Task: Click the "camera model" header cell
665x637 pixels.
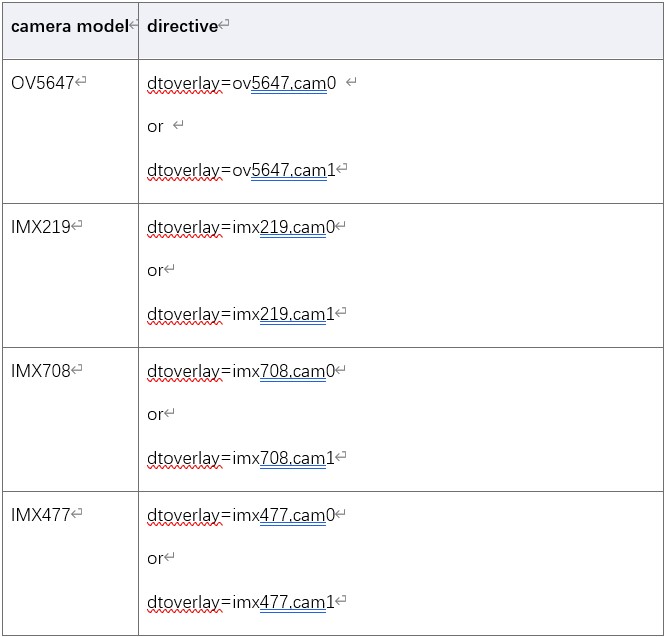Action: (69, 26)
